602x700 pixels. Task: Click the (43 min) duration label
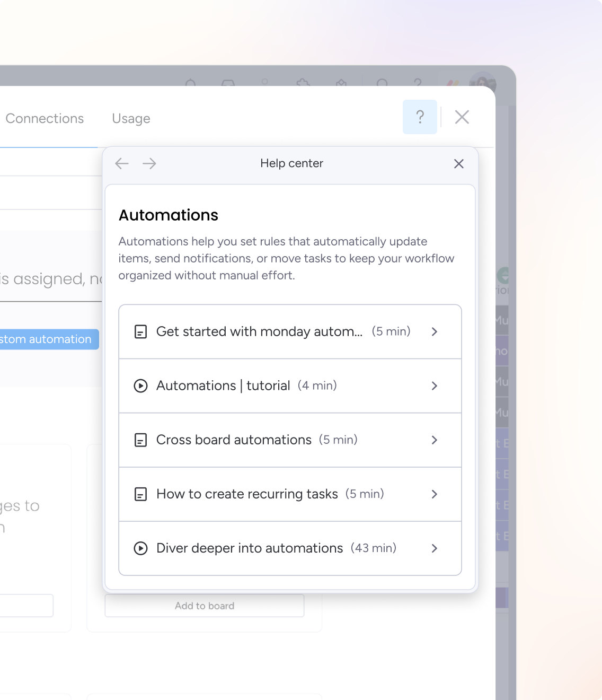[374, 548]
